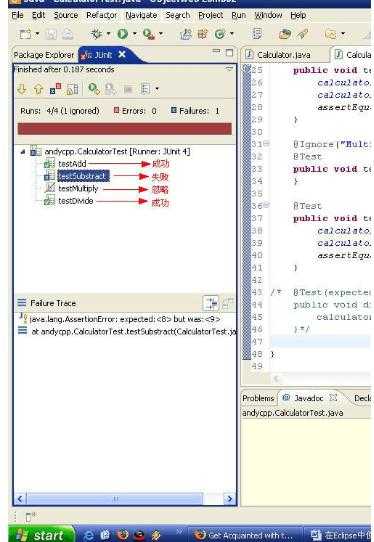
Task: Click the New Java Package icon
Action: pos(203,34)
